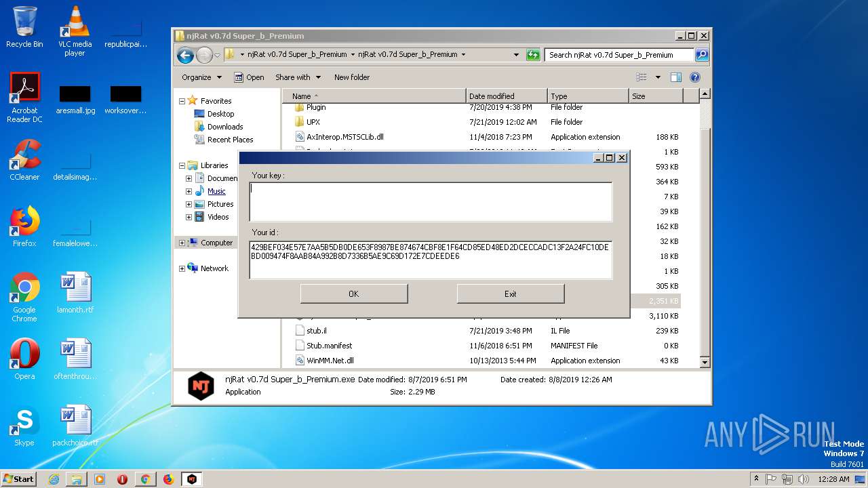Image resolution: width=868 pixels, height=488 pixels.
Task: Sort files by Name column
Action: [x=374, y=96]
